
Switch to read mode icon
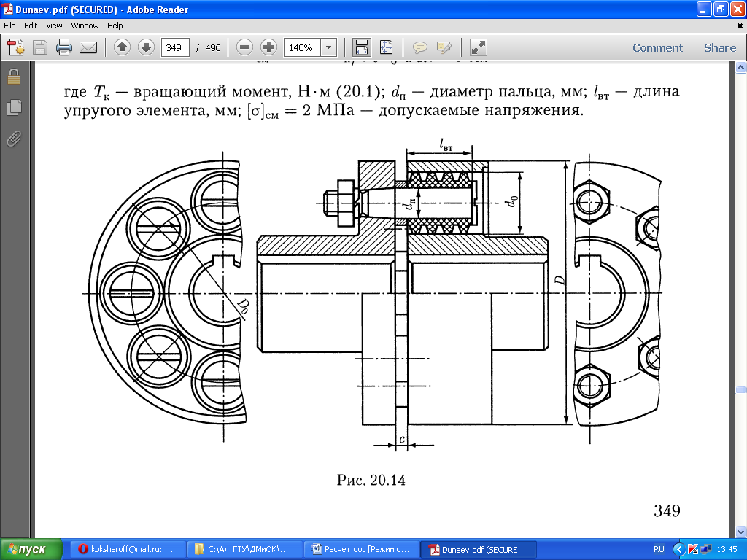pos(478,47)
